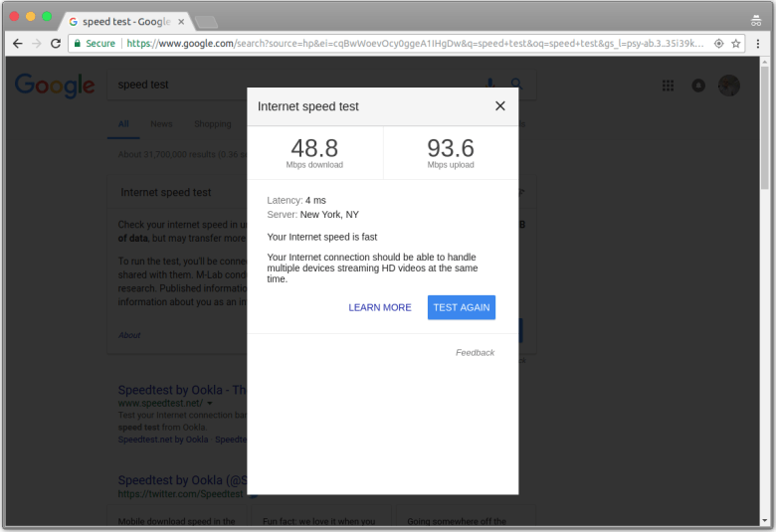Select the Shopping search tab

click(x=212, y=124)
